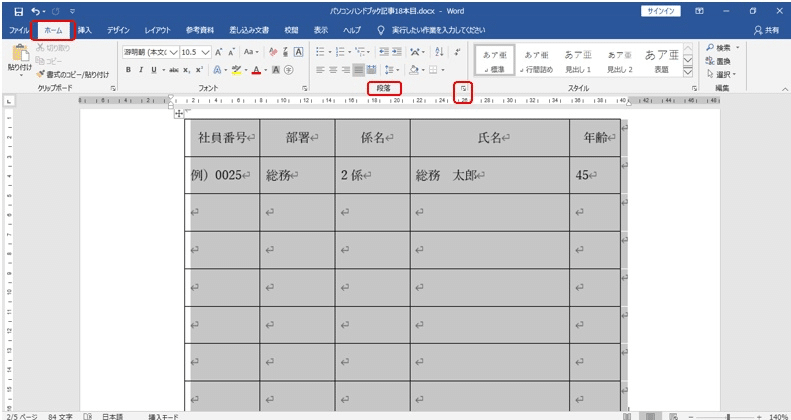Toggle Strikethrough (abc) formatting
This screenshot has width=791, height=420.
[x=174, y=70]
